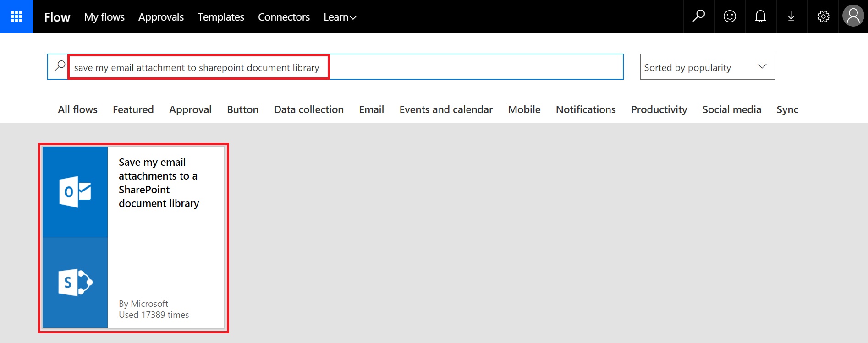868x343 pixels.
Task: Select the Data collection category
Action: [309, 109]
